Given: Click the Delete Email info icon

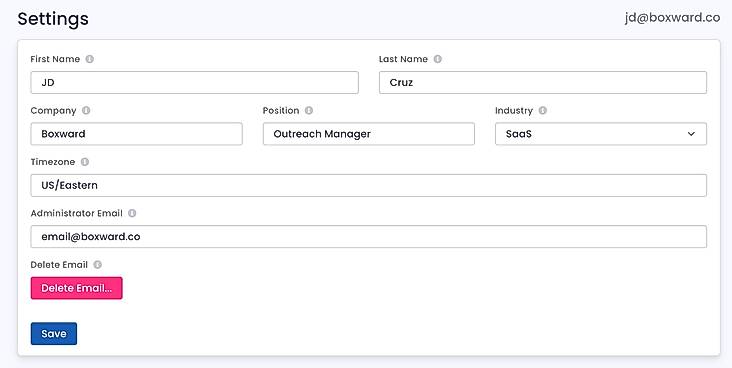Looking at the screenshot, I should click(x=97, y=264).
